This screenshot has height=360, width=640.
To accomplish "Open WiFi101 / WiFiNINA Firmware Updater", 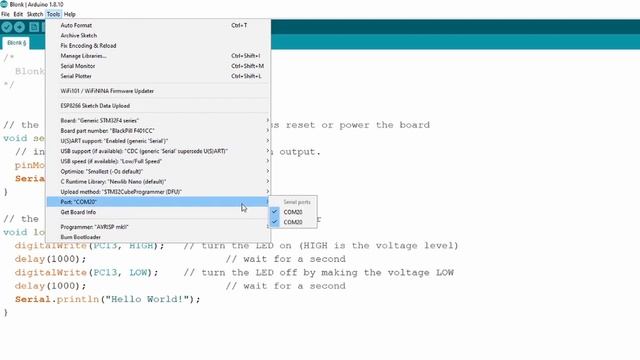I will 158,91.
